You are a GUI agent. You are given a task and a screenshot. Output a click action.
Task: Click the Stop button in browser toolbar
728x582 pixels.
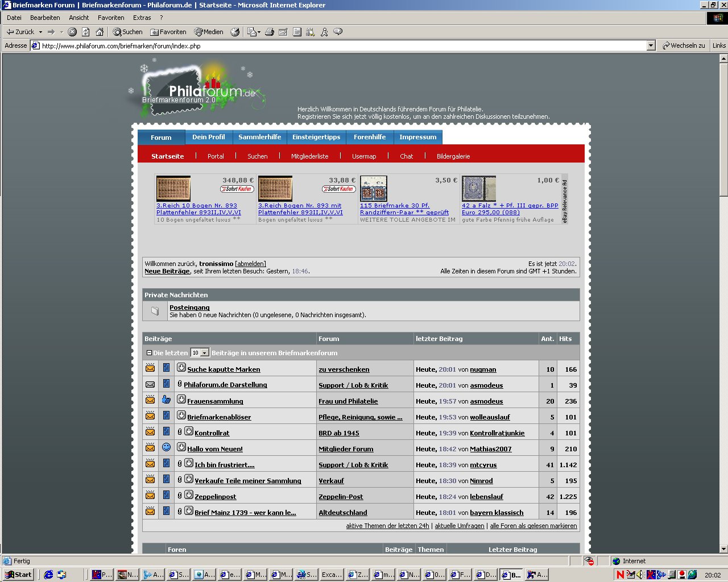tap(72, 32)
